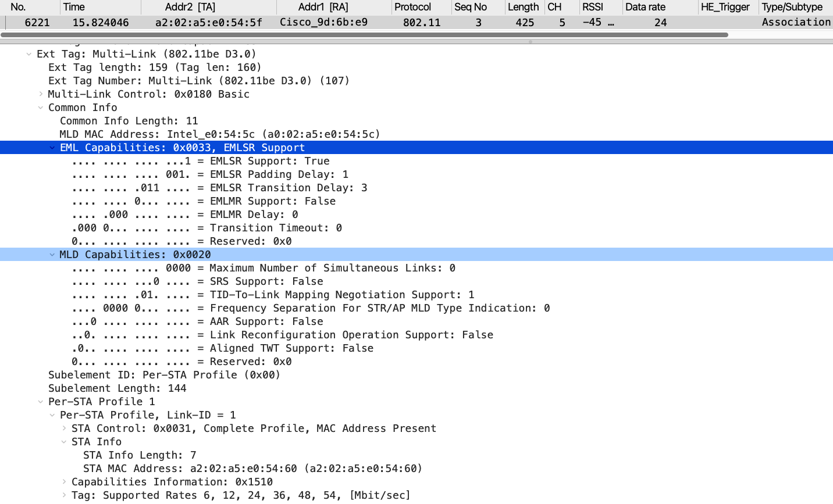Click the RSSI column header
Screen dimensions: 833x504
(x=592, y=7)
